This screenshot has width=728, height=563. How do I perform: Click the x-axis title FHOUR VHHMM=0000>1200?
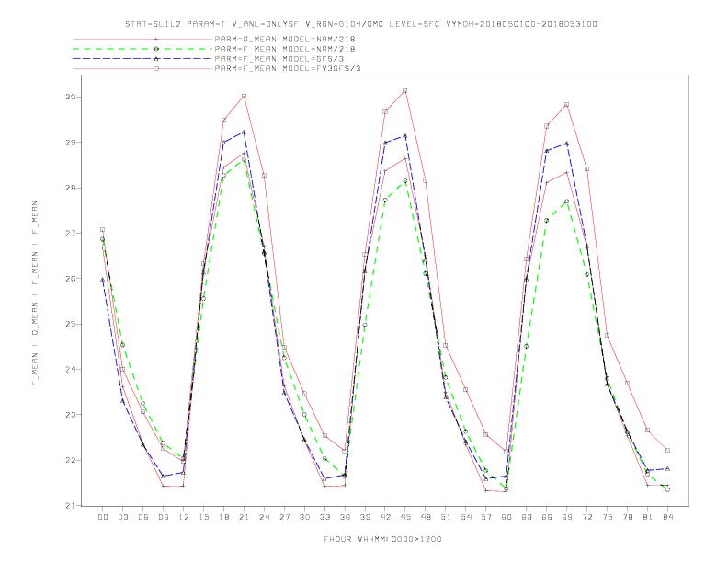tap(382, 539)
